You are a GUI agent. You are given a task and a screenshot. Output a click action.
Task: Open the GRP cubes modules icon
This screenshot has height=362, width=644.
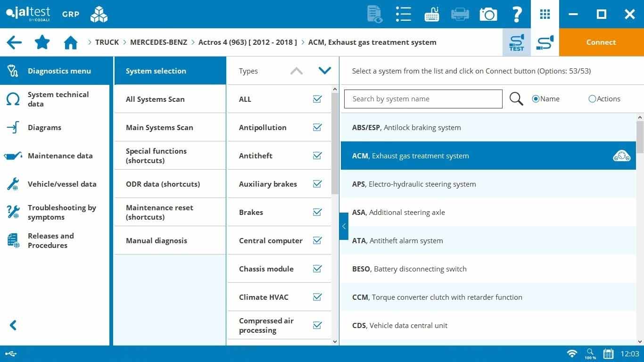[99, 14]
